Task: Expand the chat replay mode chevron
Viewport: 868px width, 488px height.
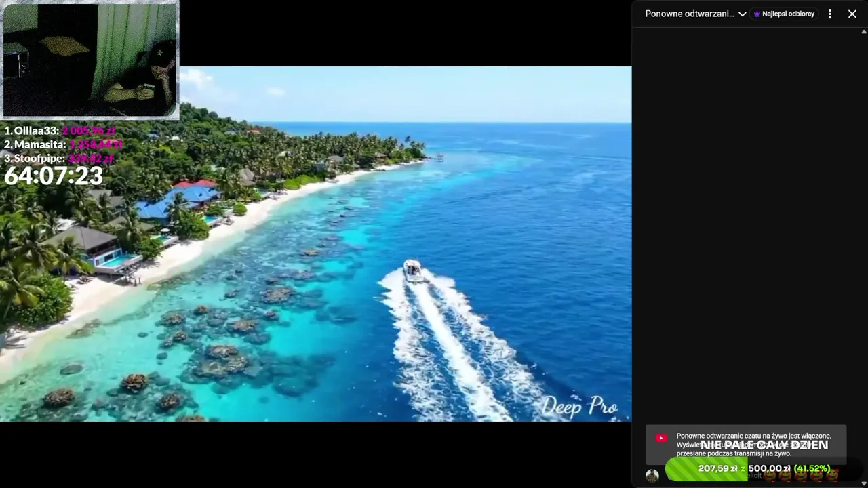Action: (742, 14)
